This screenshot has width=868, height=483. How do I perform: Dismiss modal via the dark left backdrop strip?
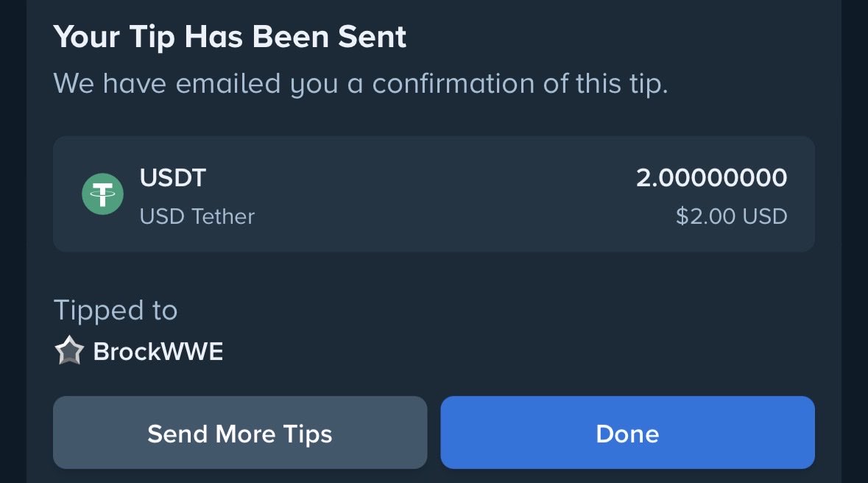pos(13,241)
